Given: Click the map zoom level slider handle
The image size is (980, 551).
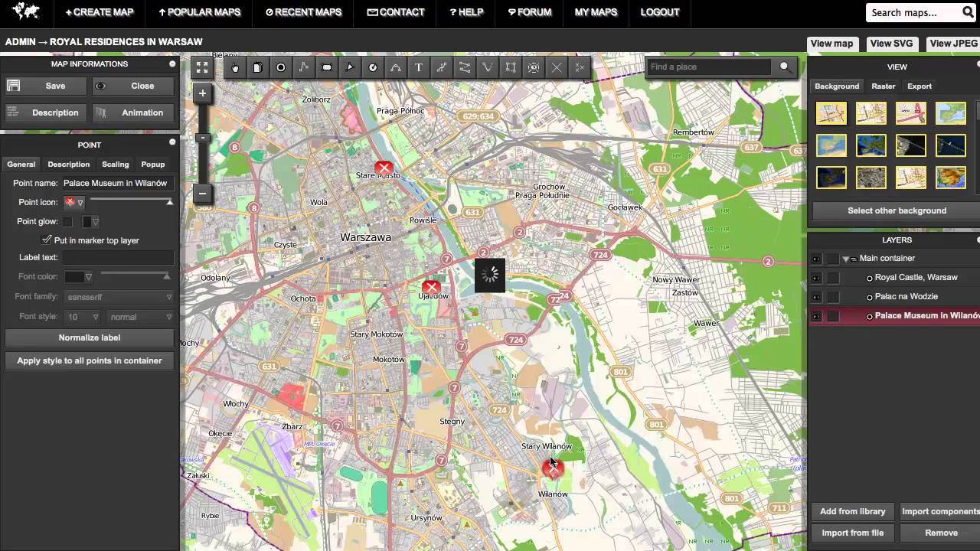Looking at the screenshot, I should tap(202, 138).
